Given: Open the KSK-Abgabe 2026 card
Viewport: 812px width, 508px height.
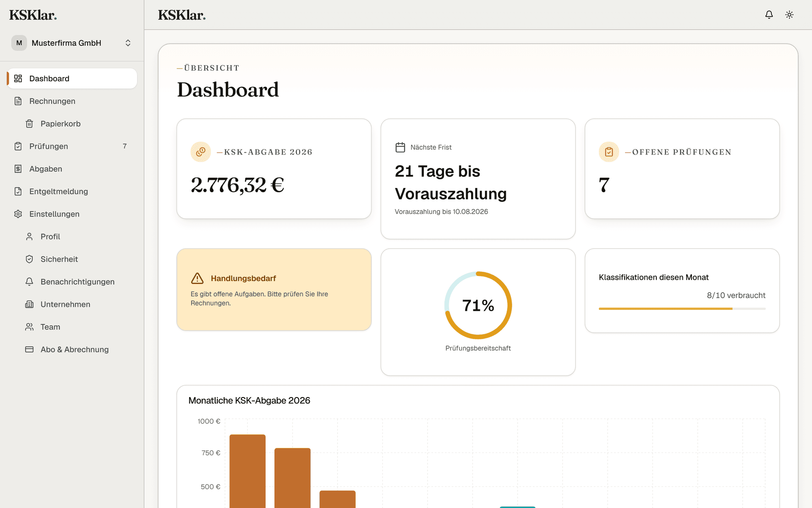Looking at the screenshot, I should point(274,169).
